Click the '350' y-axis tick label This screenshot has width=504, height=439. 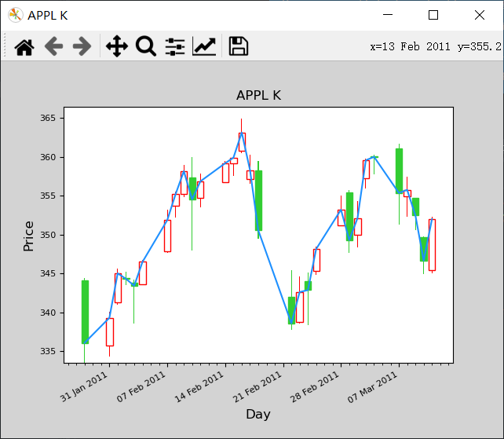(48, 235)
